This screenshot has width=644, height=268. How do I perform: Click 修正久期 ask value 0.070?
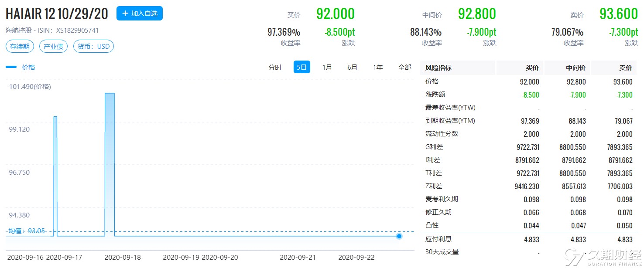[x=625, y=213]
